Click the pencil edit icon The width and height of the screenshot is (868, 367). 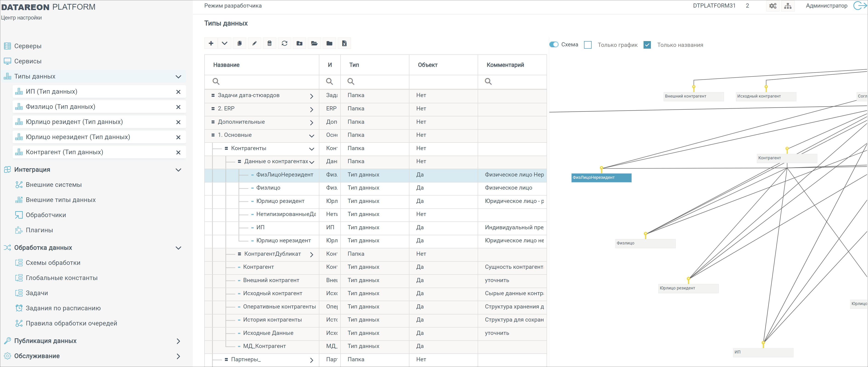pyautogui.click(x=254, y=43)
